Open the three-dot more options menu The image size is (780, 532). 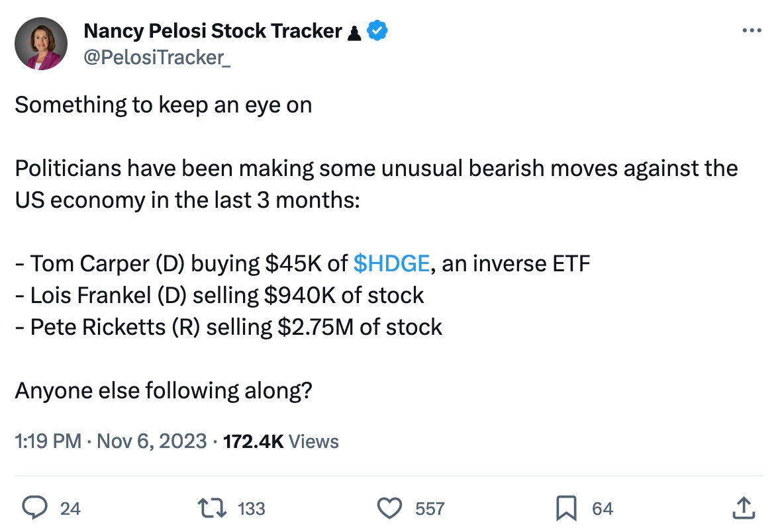pos(752,31)
